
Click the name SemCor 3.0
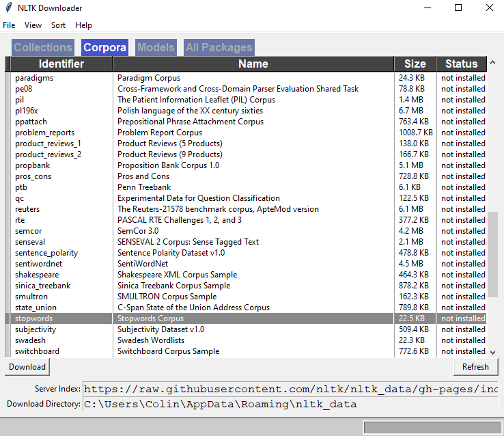coord(138,231)
